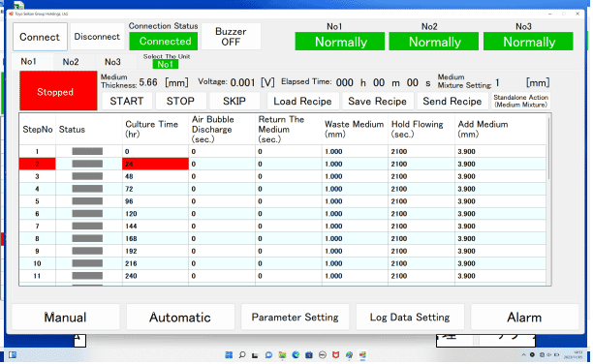Click the green Connected status box
593x364 pixels.
coord(164,42)
